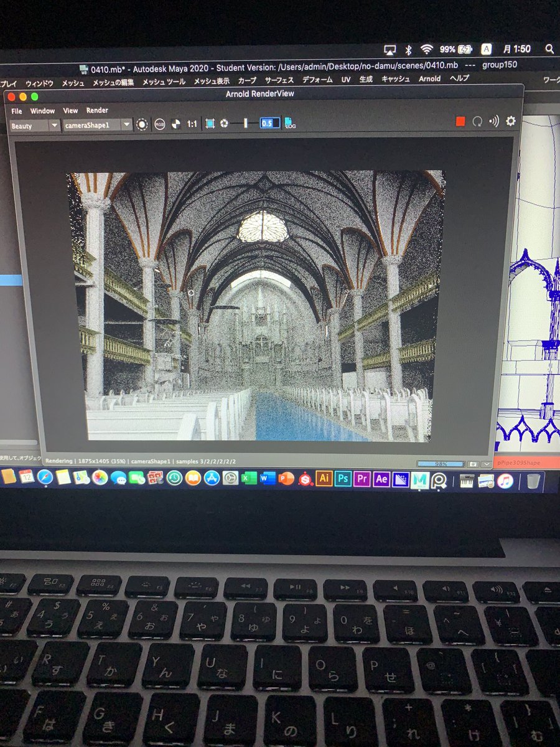Click the input source A icon
Viewport: 560px width, 747px height.
pos(487,49)
